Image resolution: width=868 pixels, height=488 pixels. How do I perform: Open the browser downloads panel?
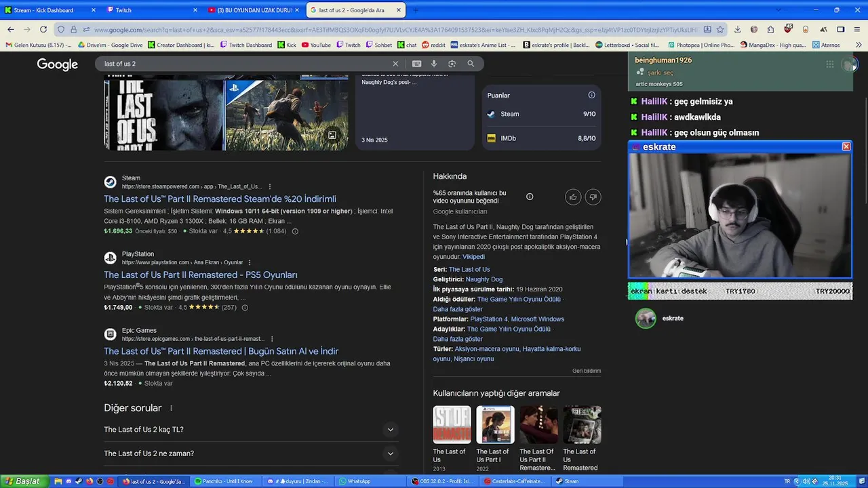click(737, 29)
